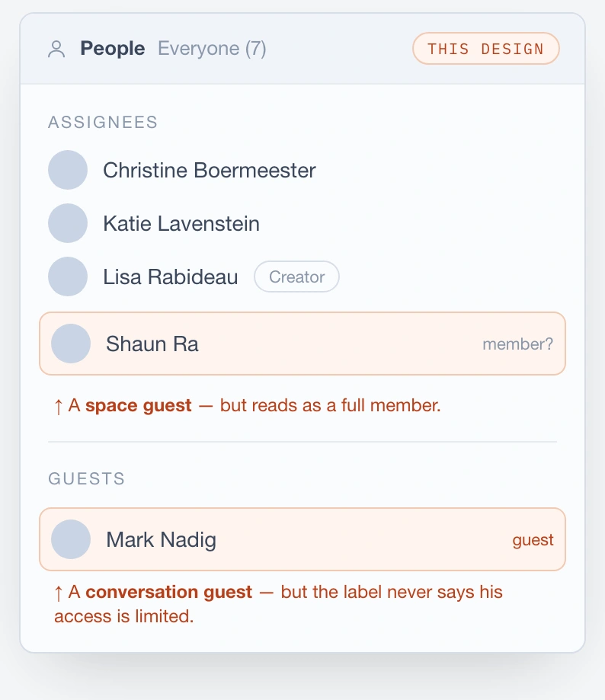Open the highlighted Shaun Ra row

(302, 344)
